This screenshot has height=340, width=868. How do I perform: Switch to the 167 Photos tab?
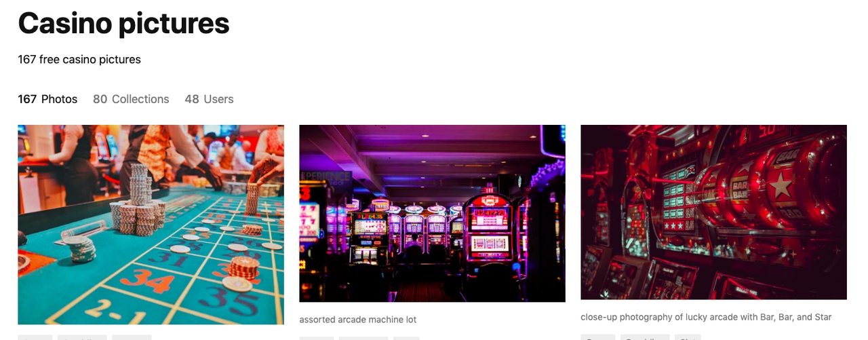(47, 99)
